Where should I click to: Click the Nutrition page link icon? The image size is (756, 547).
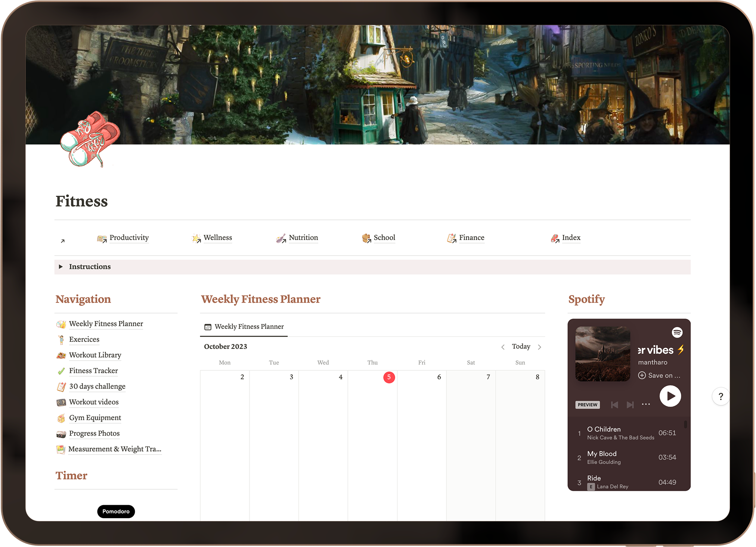pyautogui.click(x=281, y=238)
